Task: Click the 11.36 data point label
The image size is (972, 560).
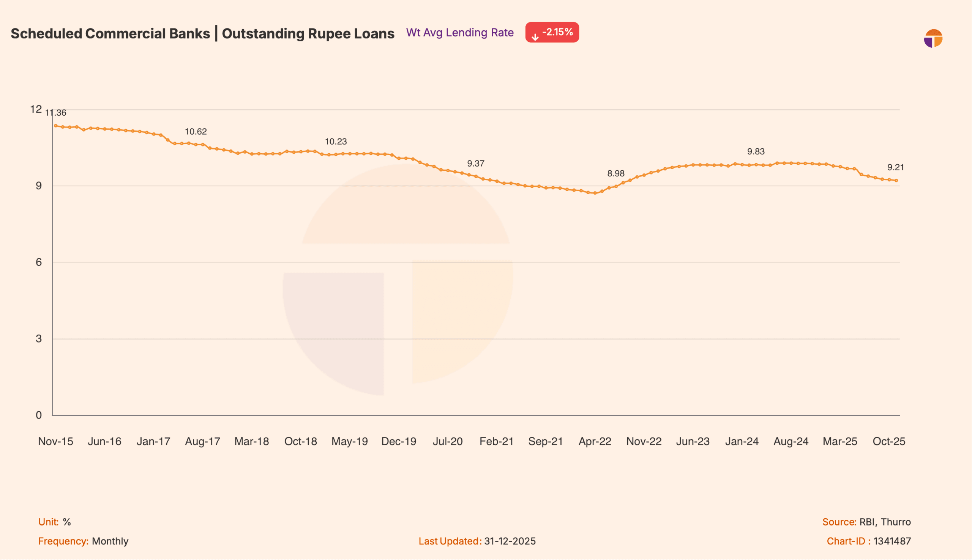Action: (x=56, y=113)
